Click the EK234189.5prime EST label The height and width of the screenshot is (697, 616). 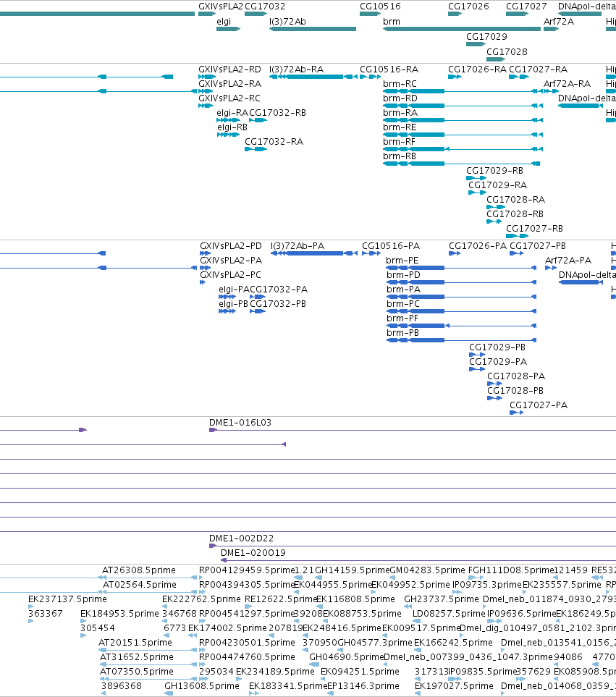pyautogui.click(x=275, y=672)
